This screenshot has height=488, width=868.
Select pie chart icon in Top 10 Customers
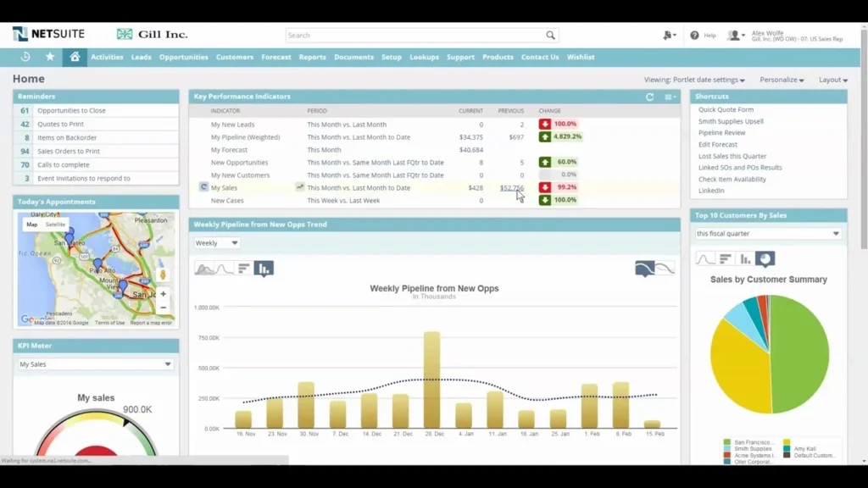[x=765, y=259]
